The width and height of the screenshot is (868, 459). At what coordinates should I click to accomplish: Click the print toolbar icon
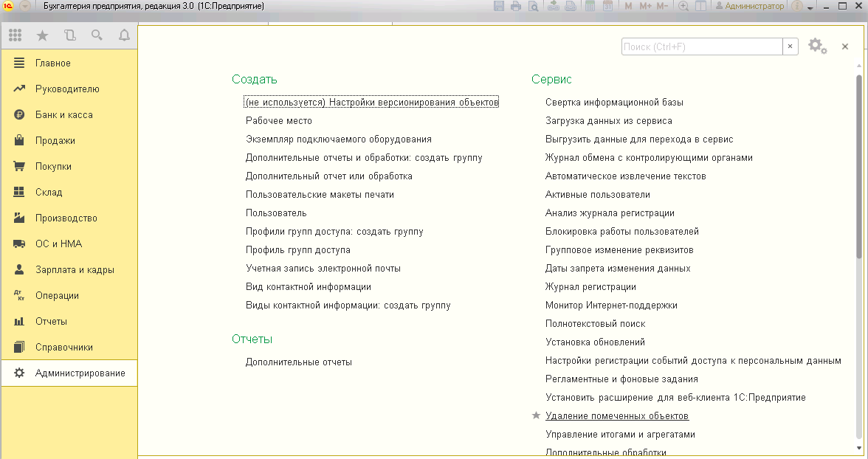514,6
